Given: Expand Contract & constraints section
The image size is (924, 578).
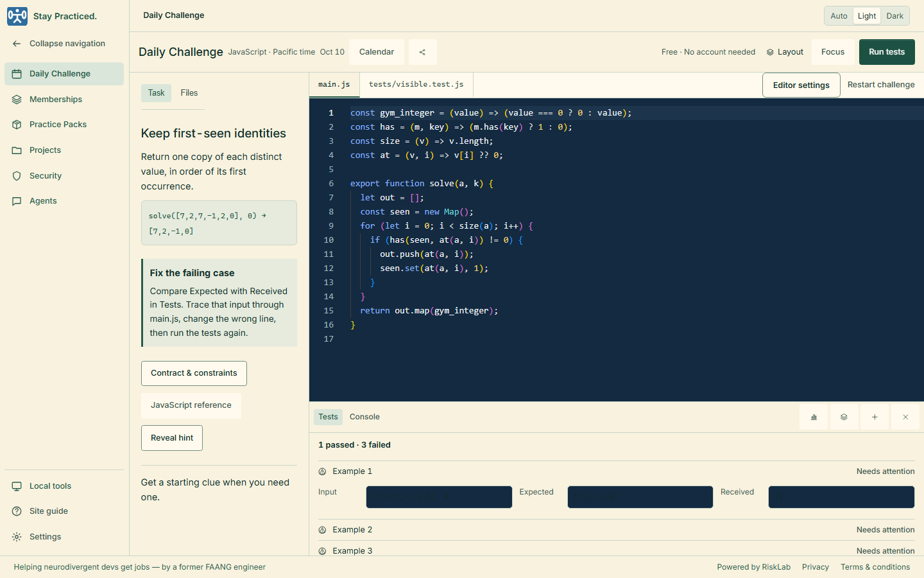Looking at the screenshot, I should [194, 373].
